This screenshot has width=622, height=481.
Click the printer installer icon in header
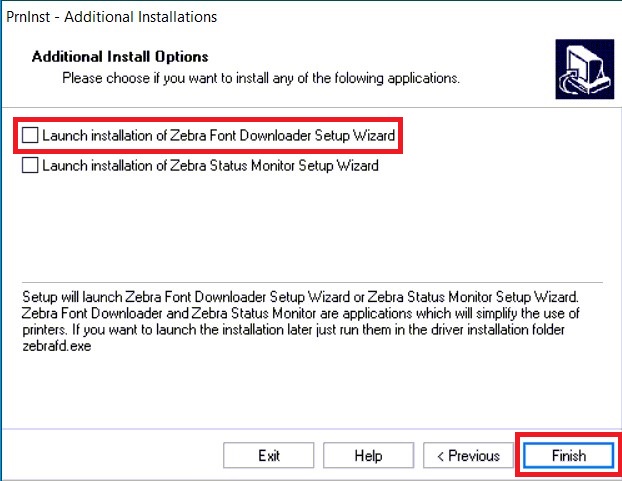(x=585, y=69)
